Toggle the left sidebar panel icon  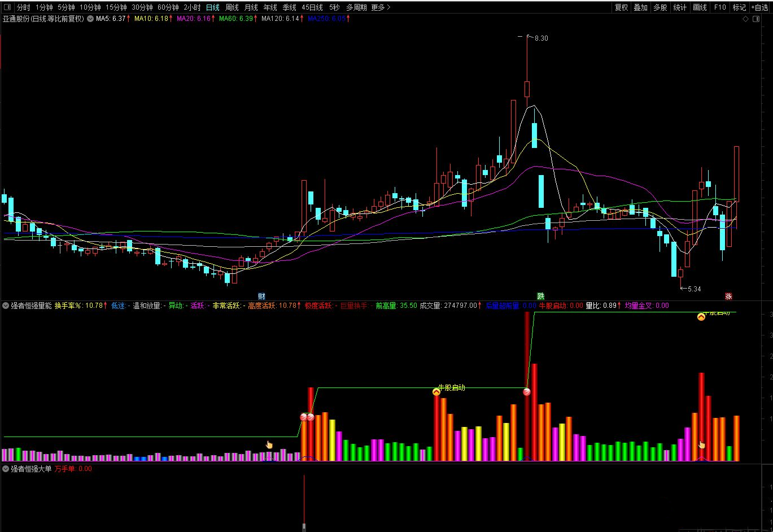pos(7,7)
